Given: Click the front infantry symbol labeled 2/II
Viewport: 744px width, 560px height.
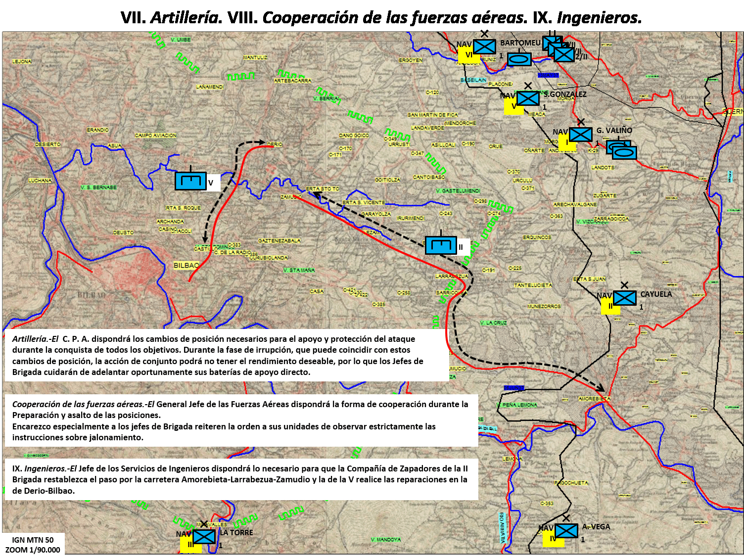Looking at the screenshot, I should pyautogui.click(x=564, y=54).
